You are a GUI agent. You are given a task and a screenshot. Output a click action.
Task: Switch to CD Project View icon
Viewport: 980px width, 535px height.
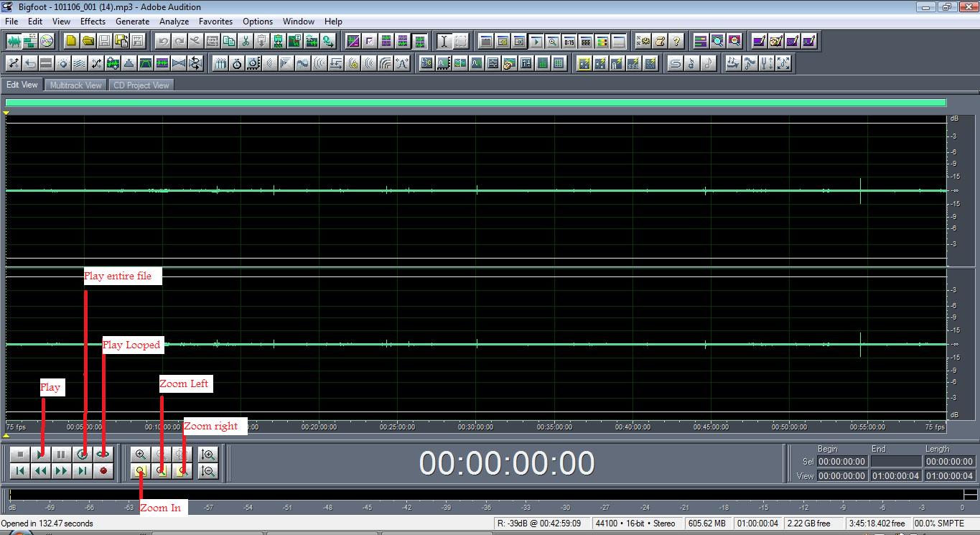[x=47, y=41]
